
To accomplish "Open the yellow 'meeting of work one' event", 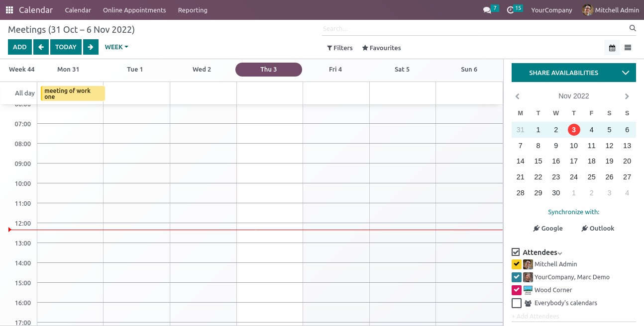I will click(x=73, y=93).
